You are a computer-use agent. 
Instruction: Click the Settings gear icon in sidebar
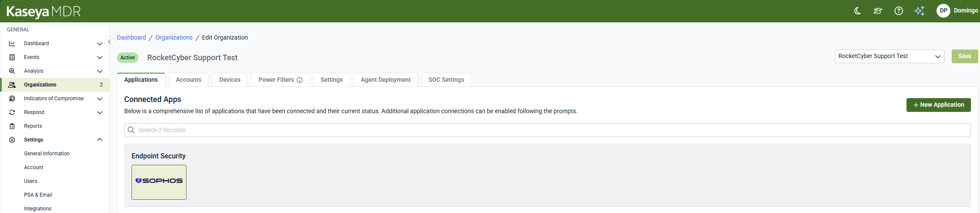12,140
